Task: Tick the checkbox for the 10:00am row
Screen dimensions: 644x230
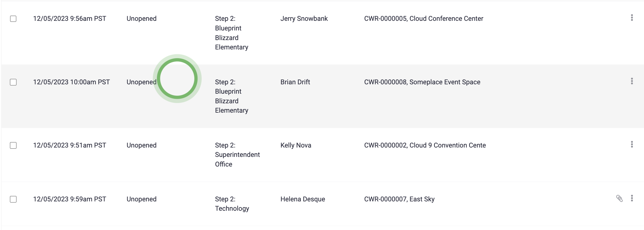Action: 13,82
